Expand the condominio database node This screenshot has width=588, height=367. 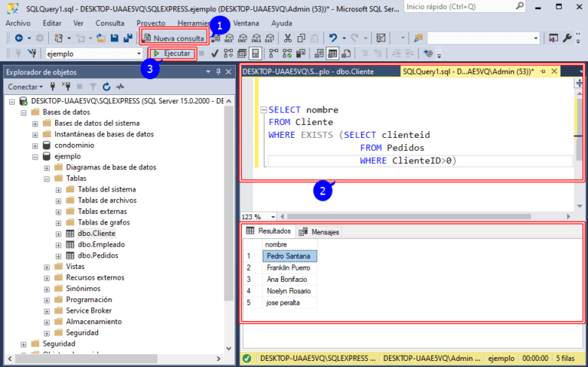[35, 145]
